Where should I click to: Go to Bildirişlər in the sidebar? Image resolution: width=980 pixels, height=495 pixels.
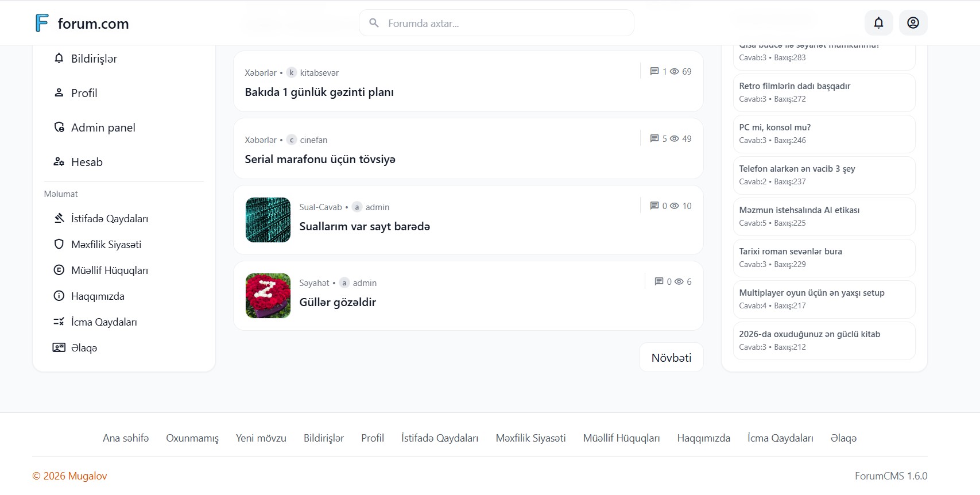94,59
